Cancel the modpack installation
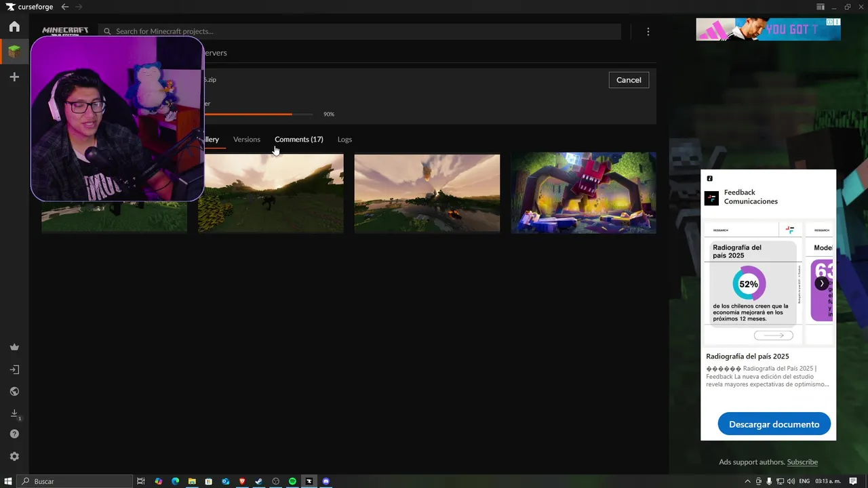This screenshot has height=488, width=868. (629, 80)
